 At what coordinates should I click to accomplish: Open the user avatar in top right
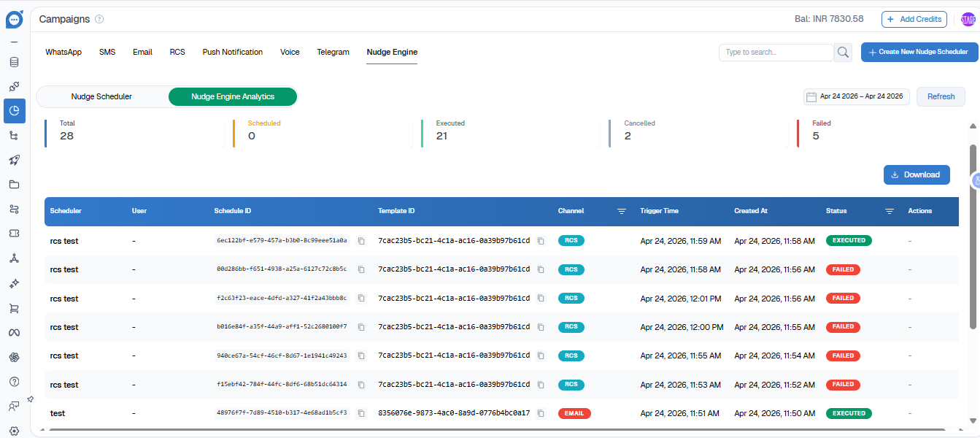click(x=968, y=19)
